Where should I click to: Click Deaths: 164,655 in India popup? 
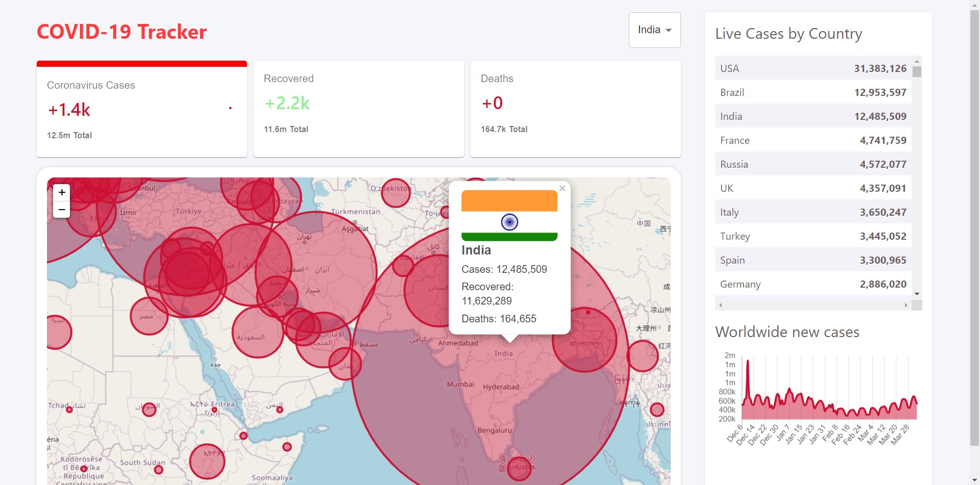tap(499, 319)
